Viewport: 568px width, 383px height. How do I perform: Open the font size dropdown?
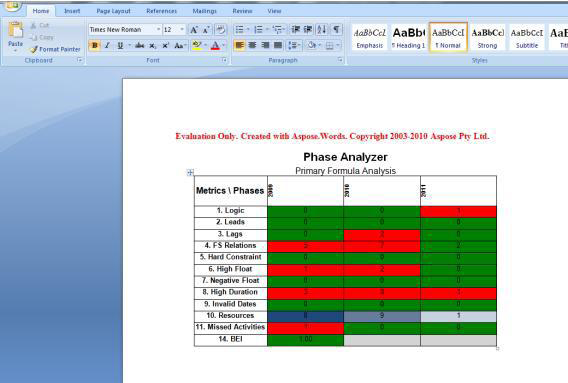182,29
